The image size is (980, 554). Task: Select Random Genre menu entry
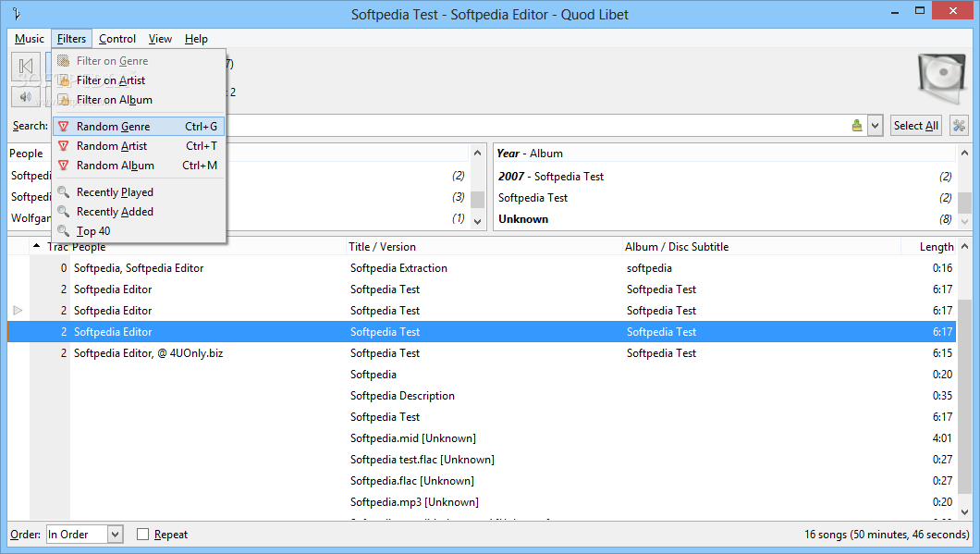coord(139,127)
